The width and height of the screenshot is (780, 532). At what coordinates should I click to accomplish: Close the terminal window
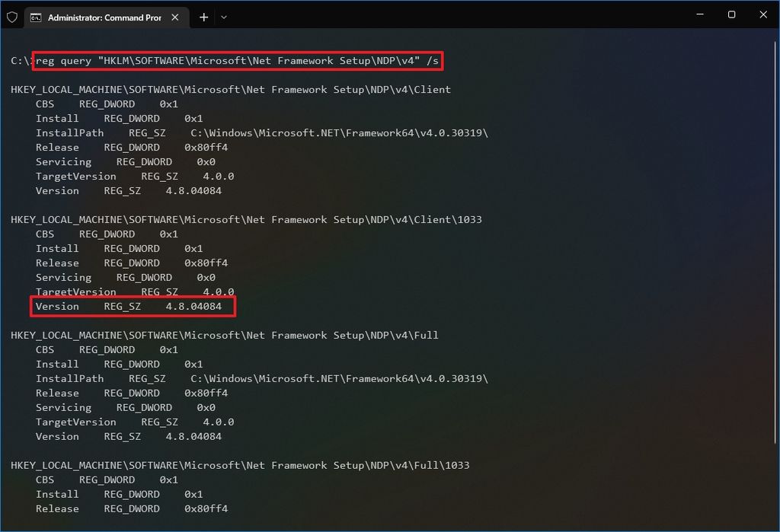coord(763,14)
